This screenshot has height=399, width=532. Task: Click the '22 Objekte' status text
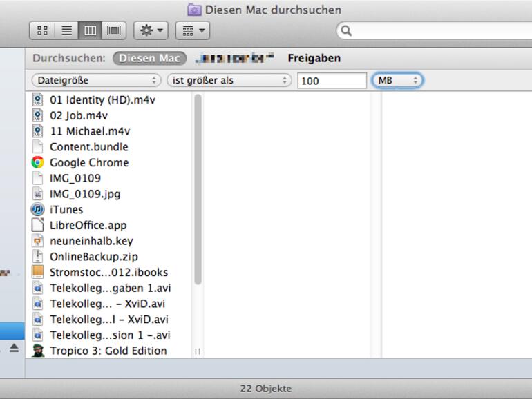coord(266,389)
